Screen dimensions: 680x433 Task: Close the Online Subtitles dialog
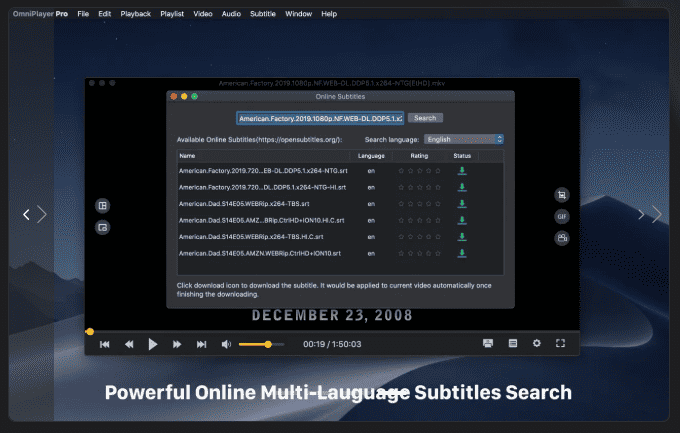point(174,96)
